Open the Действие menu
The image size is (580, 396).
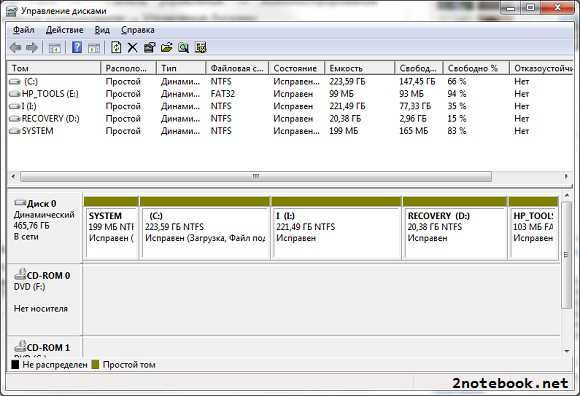point(65,30)
